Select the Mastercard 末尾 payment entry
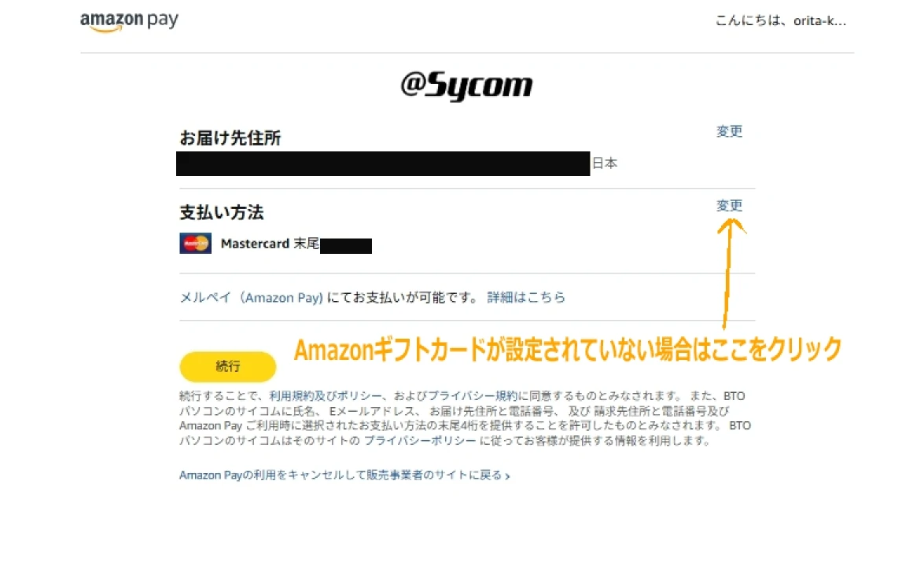Image resolution: width=924 pixels, height=569 pixels. coord(276,244)
